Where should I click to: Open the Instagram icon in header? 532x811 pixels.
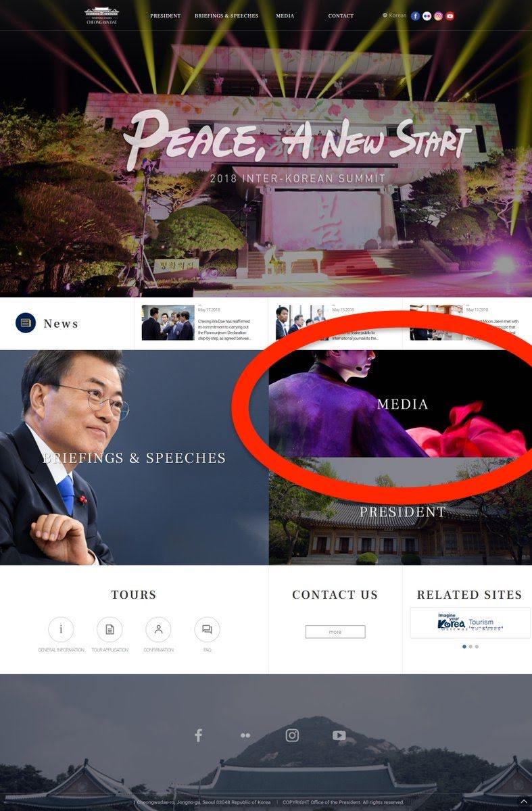tap(438, 16)
